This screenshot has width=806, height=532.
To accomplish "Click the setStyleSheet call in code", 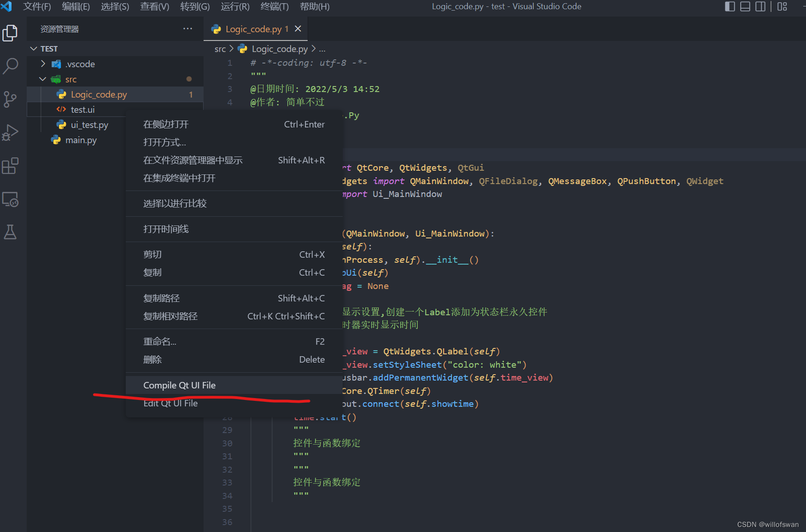I will click(407, 364).
